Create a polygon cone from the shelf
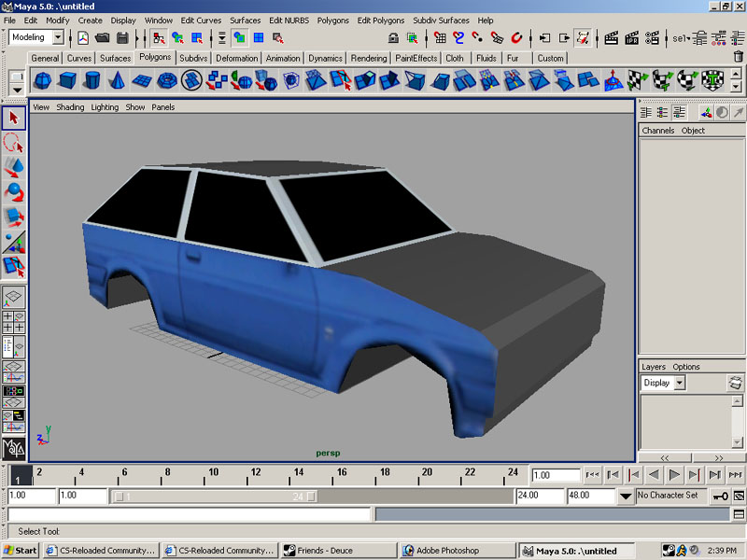 coord(119,81)
